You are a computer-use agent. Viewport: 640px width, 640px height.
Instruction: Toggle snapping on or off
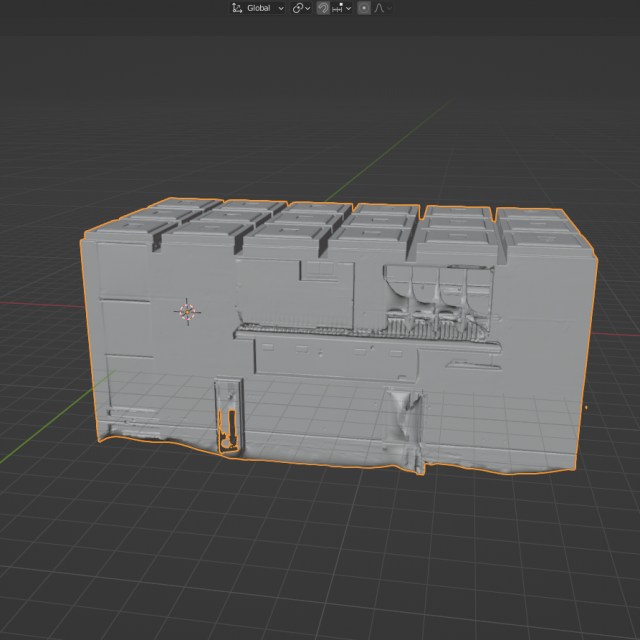coord(323,8)
